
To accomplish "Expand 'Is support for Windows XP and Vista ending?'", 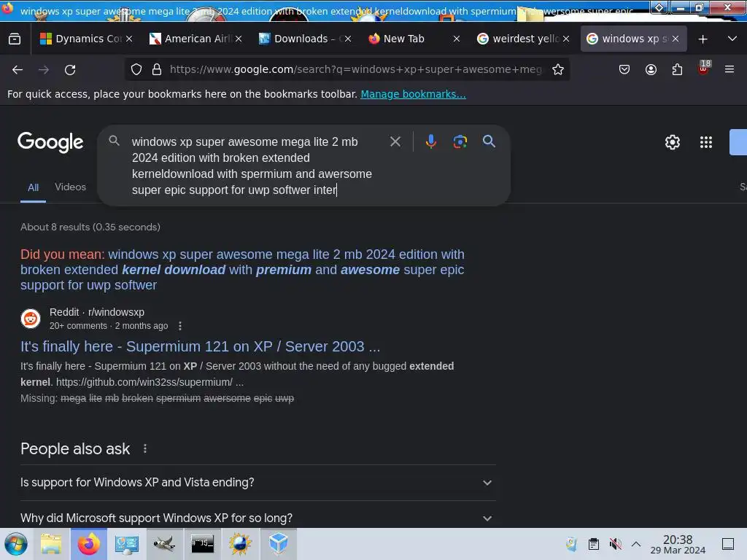I will click(258, 483).
